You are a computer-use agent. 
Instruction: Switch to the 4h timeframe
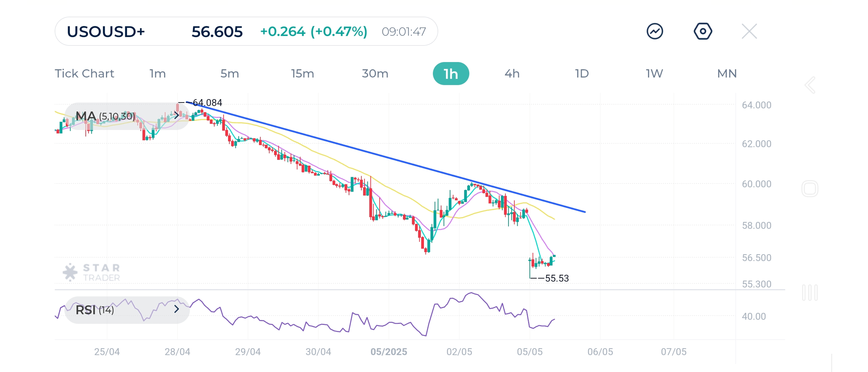click(x=512, y=74)
